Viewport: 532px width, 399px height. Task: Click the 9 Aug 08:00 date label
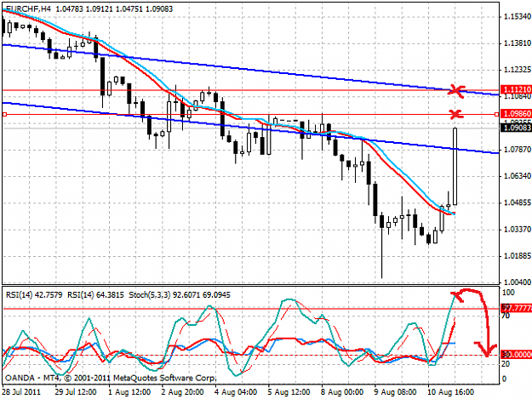click(x=395, y=392)
